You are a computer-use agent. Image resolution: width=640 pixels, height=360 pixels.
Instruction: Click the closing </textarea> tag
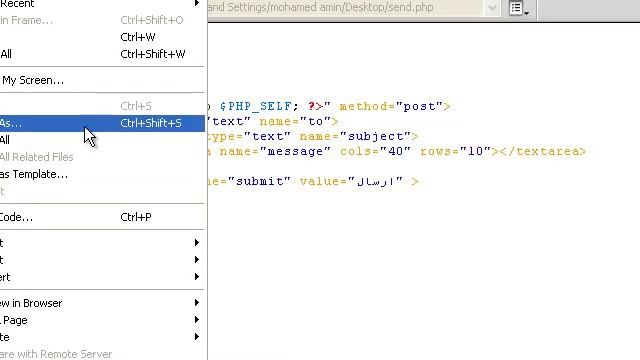point(543,151)
